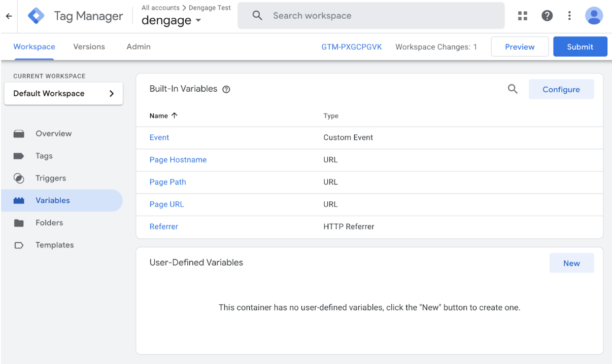Click the search magnifier icon in workspace search

click(257, 16)
